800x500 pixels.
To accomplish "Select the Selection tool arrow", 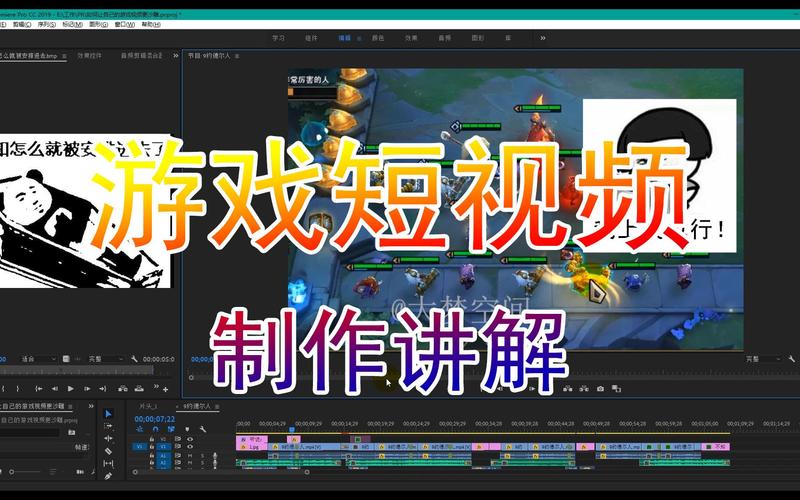I will (x=108, y=414).
